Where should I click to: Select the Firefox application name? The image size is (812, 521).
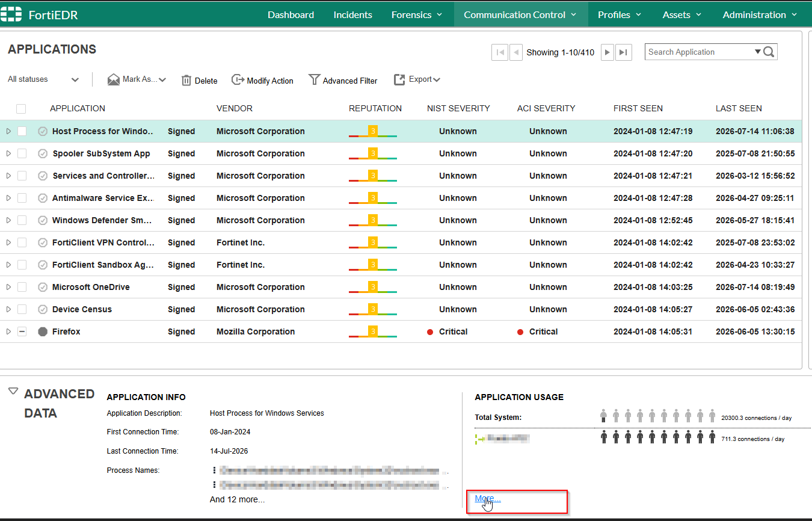pos(66,331)
